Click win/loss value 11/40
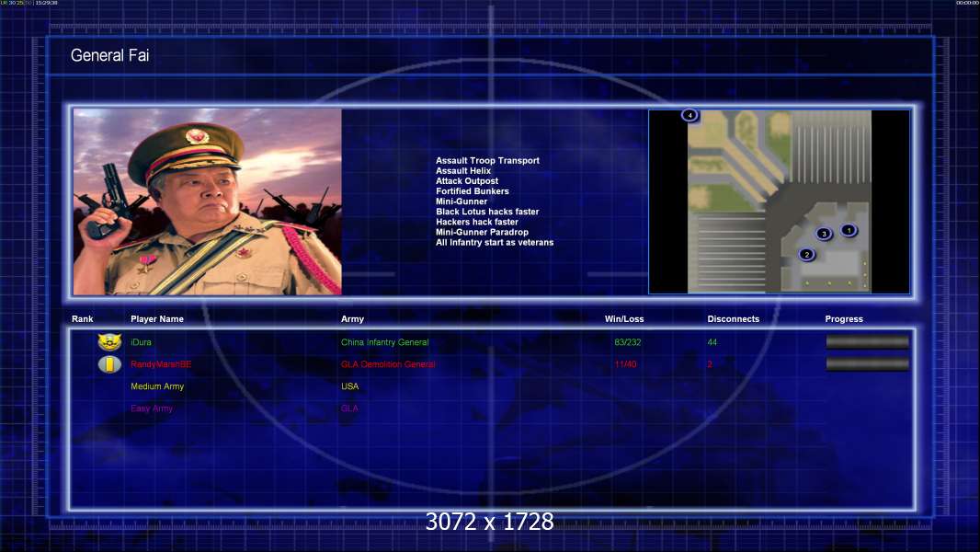The image size is (980, 552). click(x=625, y=364)
